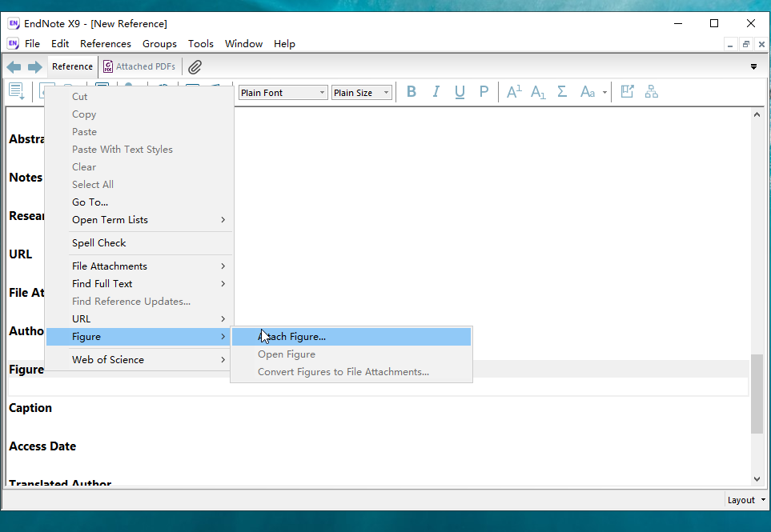Click the show empty fields list icon

[16, 91]
